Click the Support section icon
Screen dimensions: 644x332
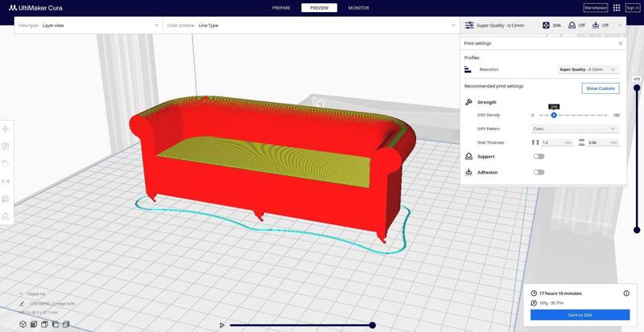click(469, 157)
